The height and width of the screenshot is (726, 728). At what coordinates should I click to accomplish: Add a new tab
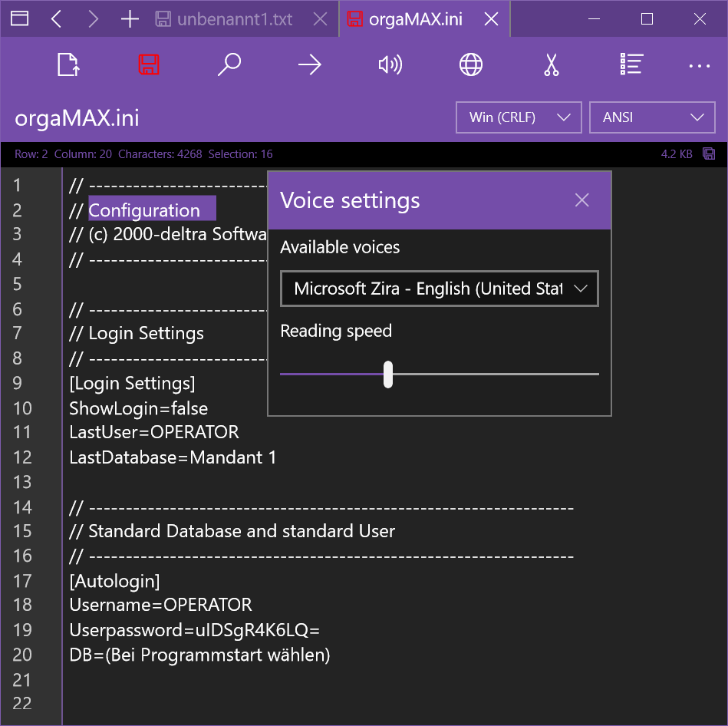coord(130,19)
